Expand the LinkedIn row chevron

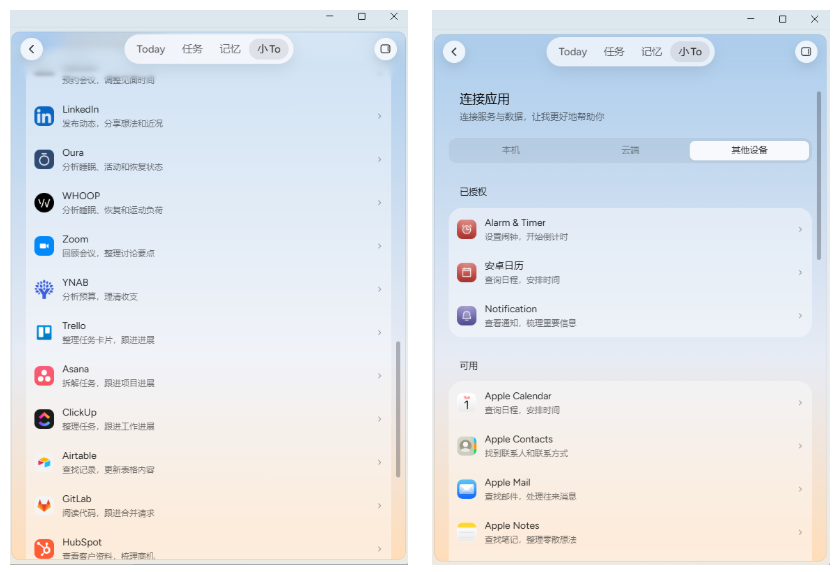[x=379, y=116]
